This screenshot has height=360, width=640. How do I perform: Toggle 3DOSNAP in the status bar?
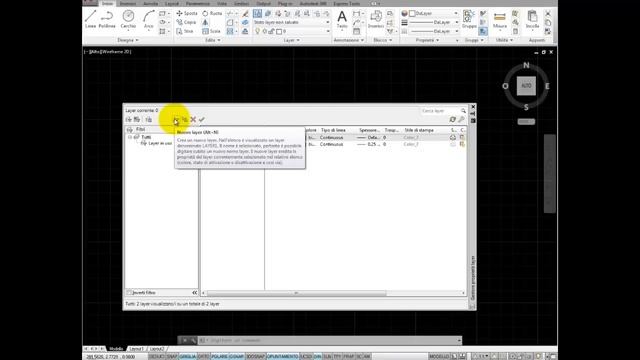click(x=256, y=357)
